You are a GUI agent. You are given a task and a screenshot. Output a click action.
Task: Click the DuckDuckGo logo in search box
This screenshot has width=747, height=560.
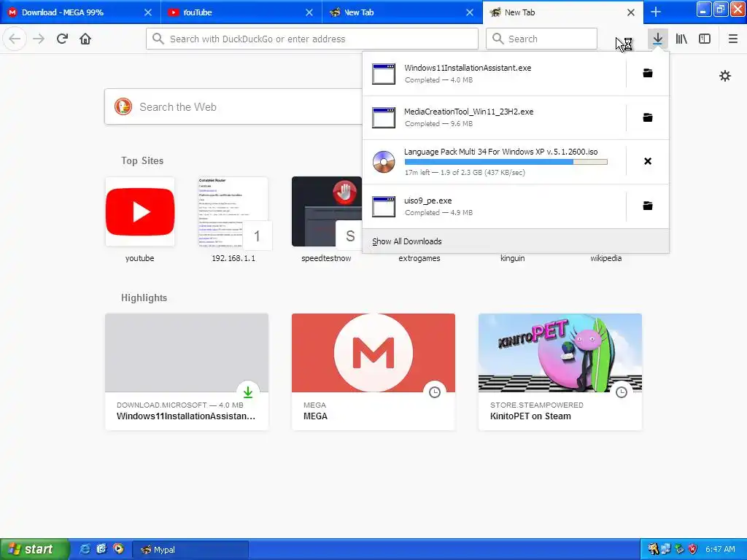pyautogui.click(x=123, y=106)
